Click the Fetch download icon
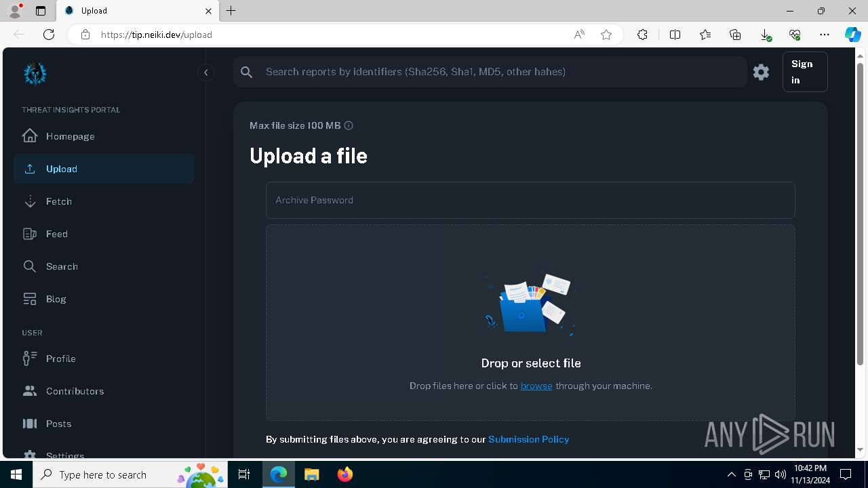Viewport: 868px width, 488px height. [30, 201]
